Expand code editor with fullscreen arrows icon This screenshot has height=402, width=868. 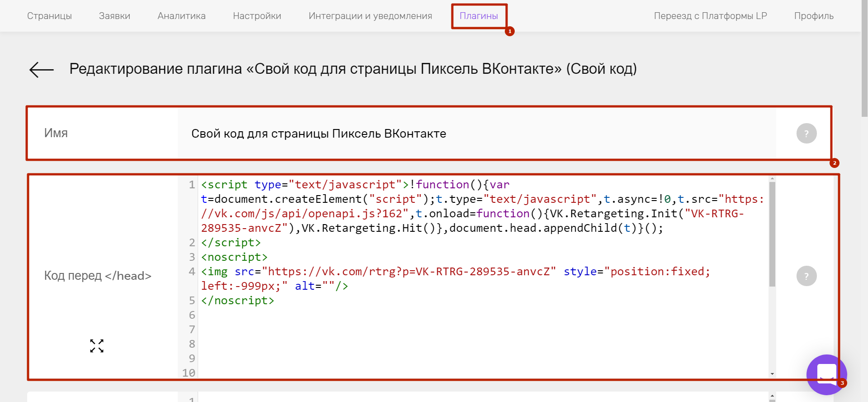click(97, 346)
